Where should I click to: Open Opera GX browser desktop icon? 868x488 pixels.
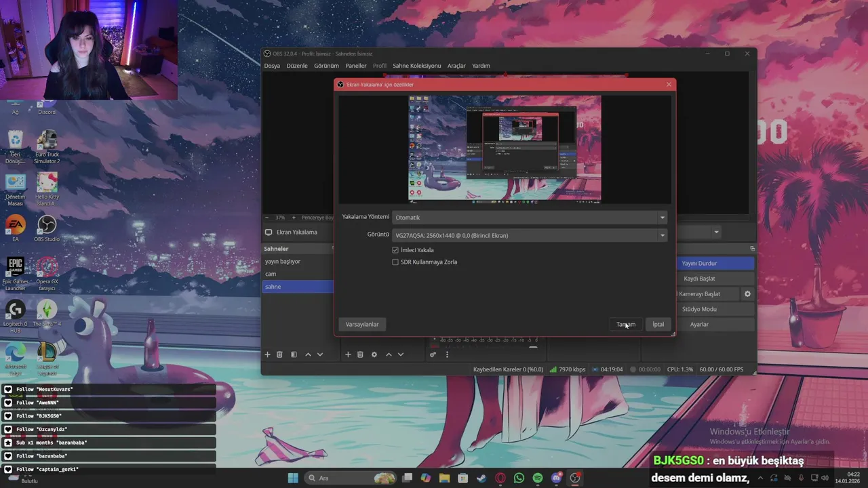click(x=47, y=274)
